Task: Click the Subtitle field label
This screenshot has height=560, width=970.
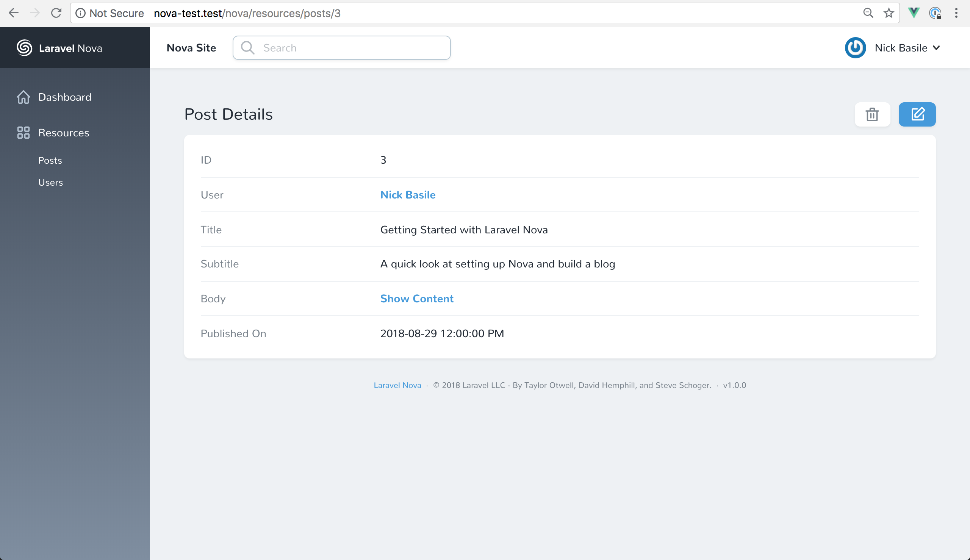Action: click(x=220, y=264)
